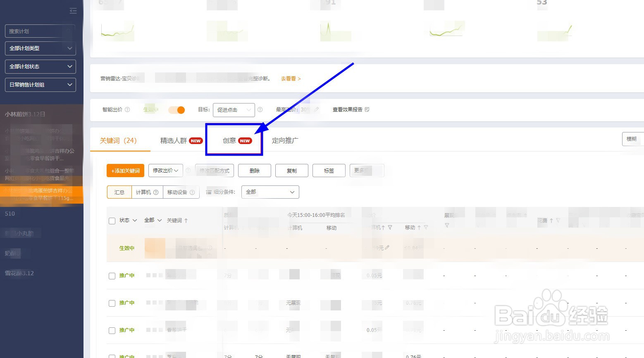Open 细分条件 全部 dropdown
644x358 pixels.
[270, 192]
